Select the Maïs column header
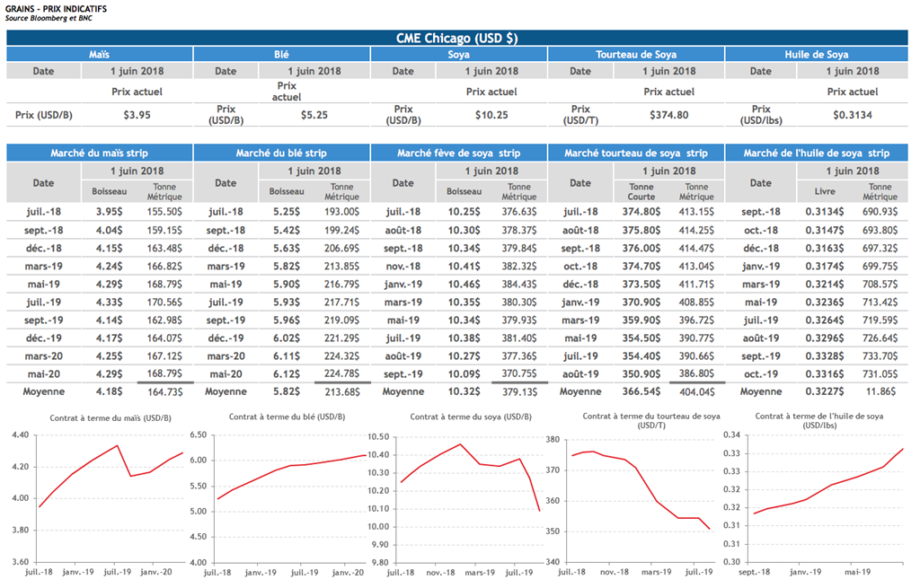The width and height of the screenshot is (920, 588). [100, 55]
